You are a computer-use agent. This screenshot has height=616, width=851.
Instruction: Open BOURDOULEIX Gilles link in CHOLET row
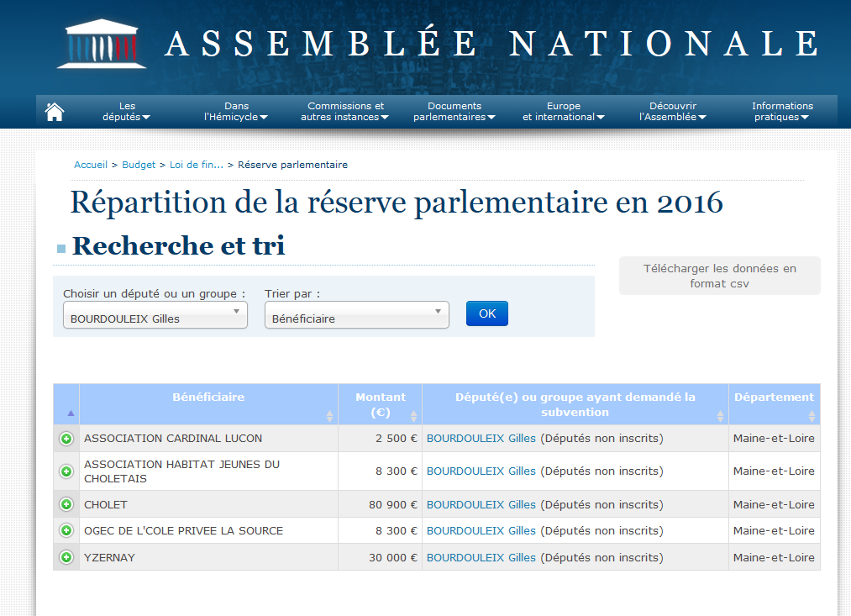coord(481,505)
